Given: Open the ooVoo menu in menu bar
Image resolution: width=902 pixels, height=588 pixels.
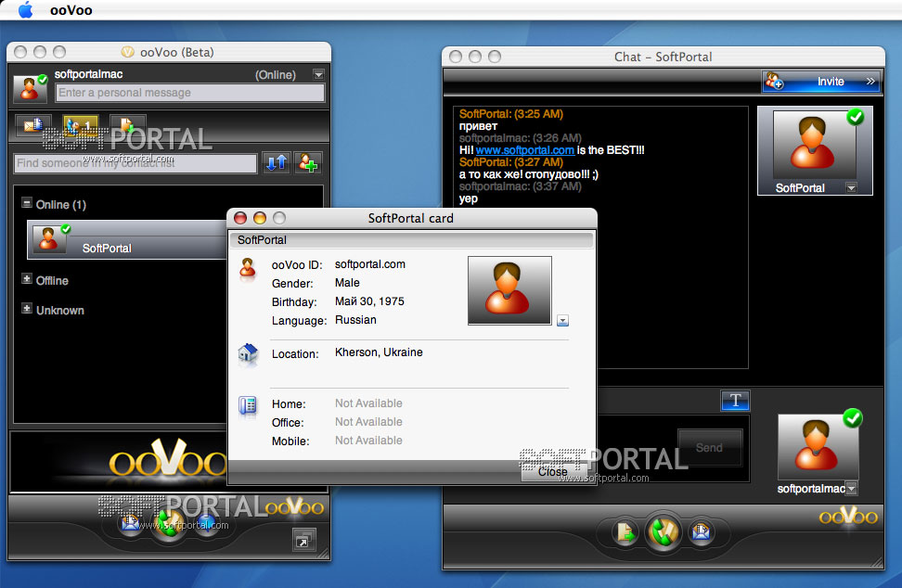Looking at the screenshot, I should (71, 10).
